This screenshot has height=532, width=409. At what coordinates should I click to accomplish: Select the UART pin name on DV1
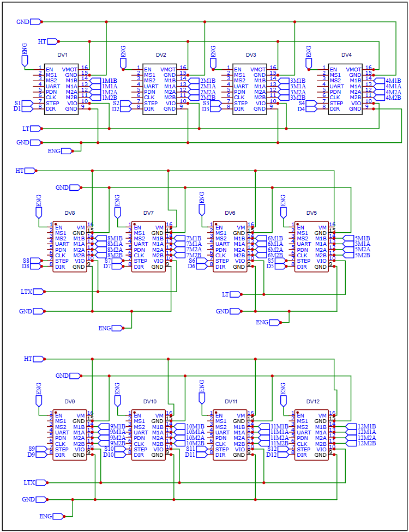52,87
